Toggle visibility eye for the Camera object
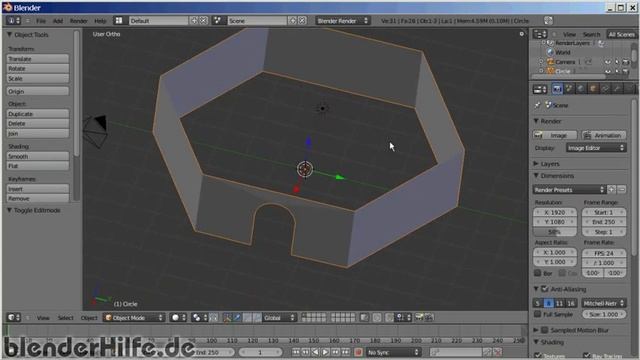Viewport: 640px width, 360px height. click(x=608, y=62)
